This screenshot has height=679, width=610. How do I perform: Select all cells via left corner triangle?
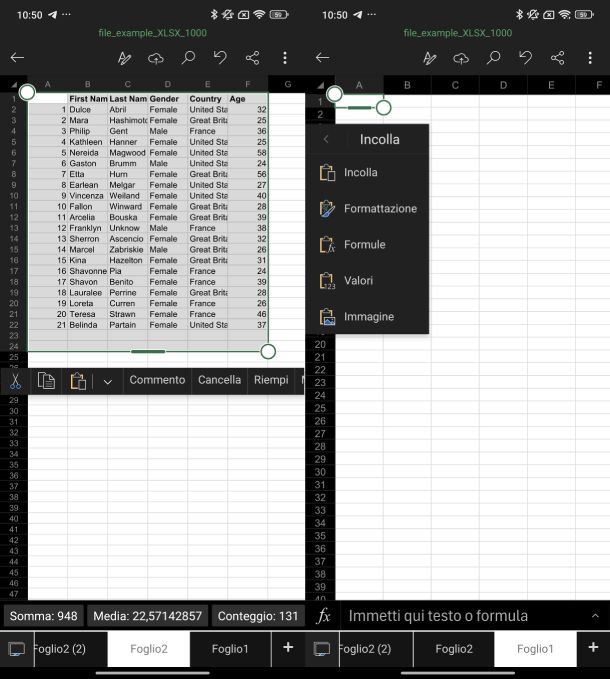[14, 84]
